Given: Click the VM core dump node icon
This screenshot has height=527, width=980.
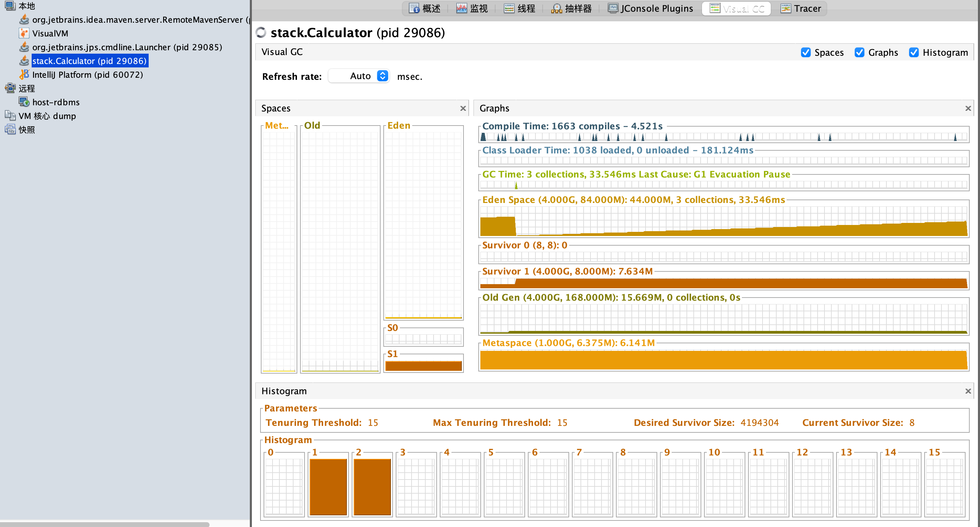Looking at the screenshot, I should click(x=10, y=116).
